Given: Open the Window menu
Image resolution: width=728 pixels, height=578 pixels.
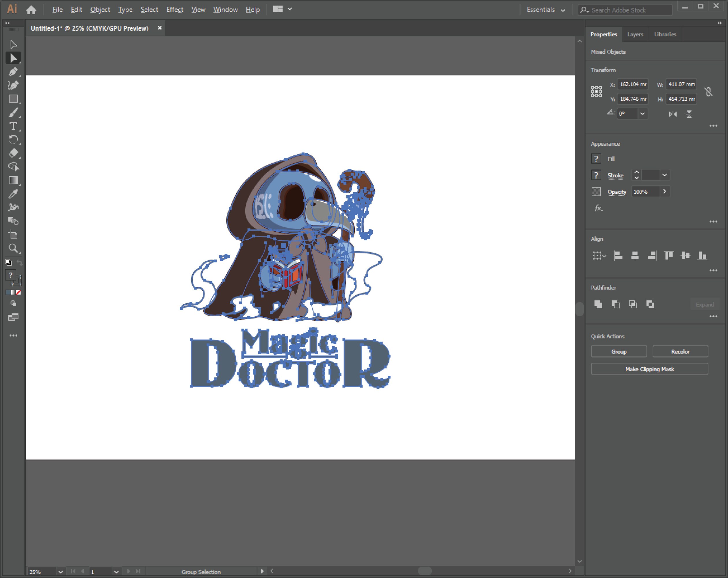Looking at the screenshot, I should tap(225, 10).
